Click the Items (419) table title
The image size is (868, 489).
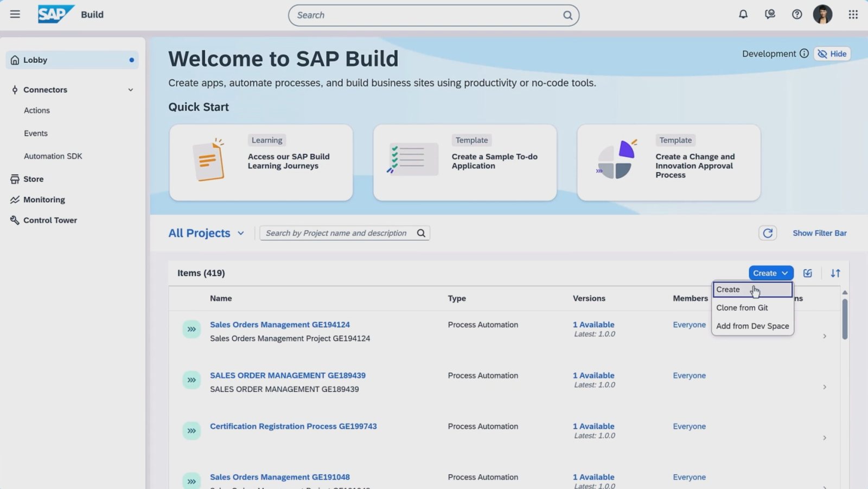[201, 273]
